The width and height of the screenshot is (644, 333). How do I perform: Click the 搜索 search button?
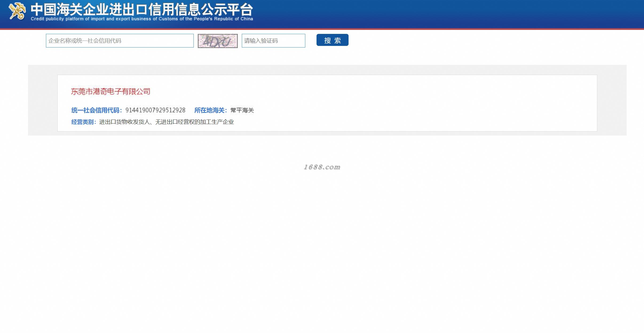coord(332,40)
